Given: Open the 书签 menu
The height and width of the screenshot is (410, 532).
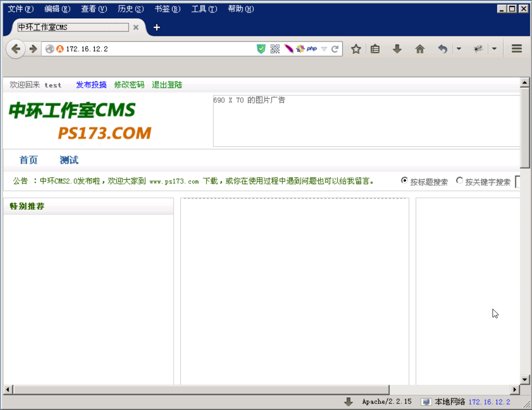Looking at the screenshot, I should [168, 9].
